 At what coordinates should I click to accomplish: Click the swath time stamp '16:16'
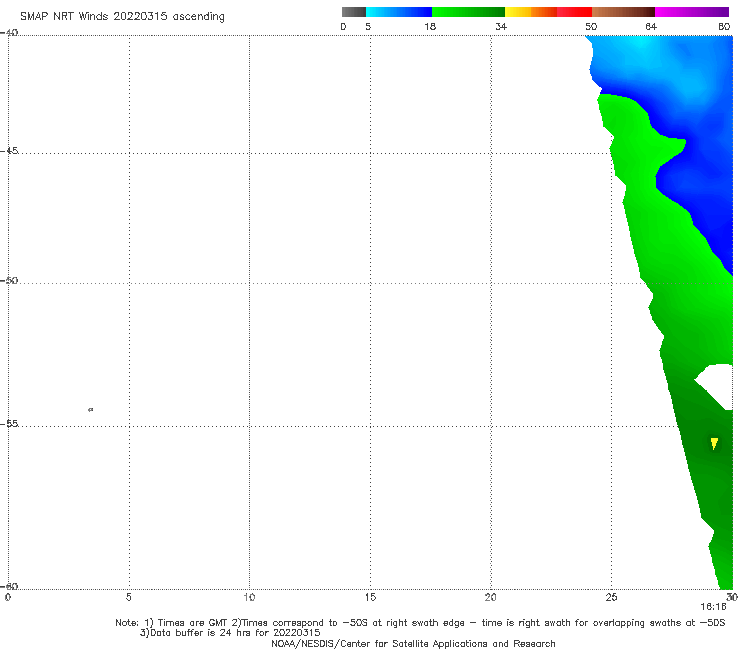(x=713, y=607)
